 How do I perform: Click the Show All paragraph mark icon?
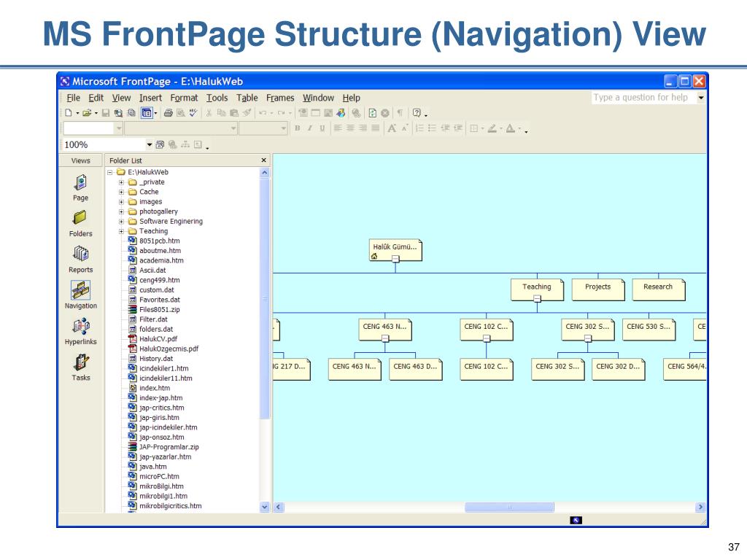coord(400,113)
